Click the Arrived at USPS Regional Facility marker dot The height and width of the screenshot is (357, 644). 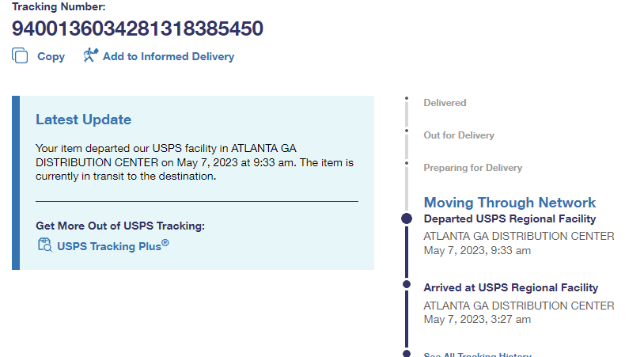[407, 284]
